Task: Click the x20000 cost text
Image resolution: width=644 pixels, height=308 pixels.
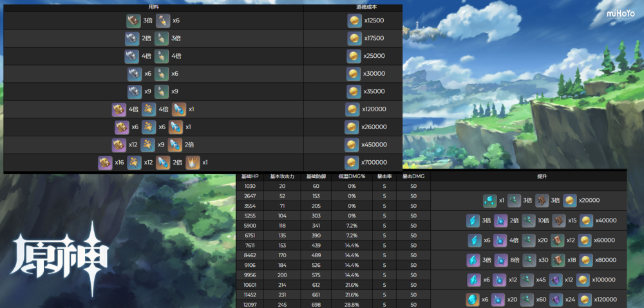Action: 589,201
